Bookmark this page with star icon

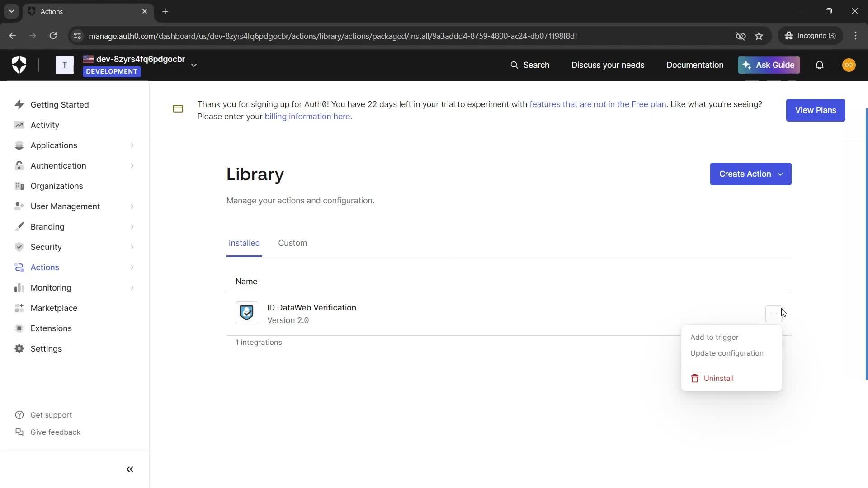pos(759,36)
